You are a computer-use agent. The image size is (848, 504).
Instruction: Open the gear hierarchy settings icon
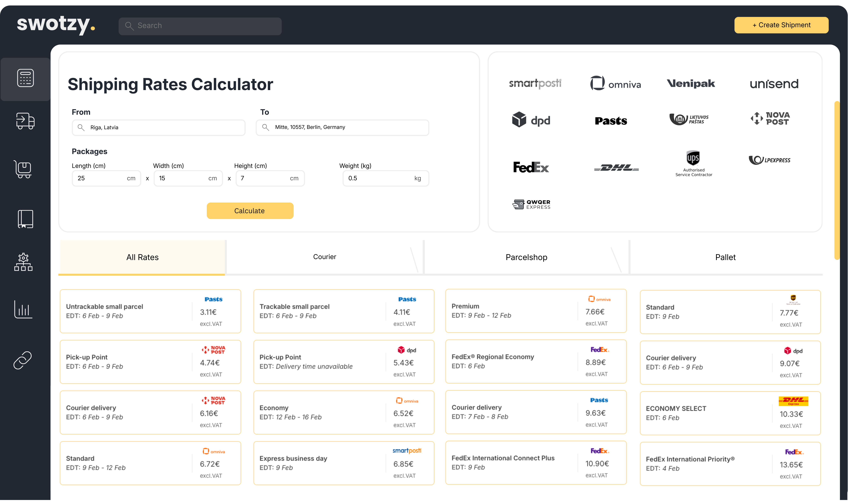(x=23, y=262)
